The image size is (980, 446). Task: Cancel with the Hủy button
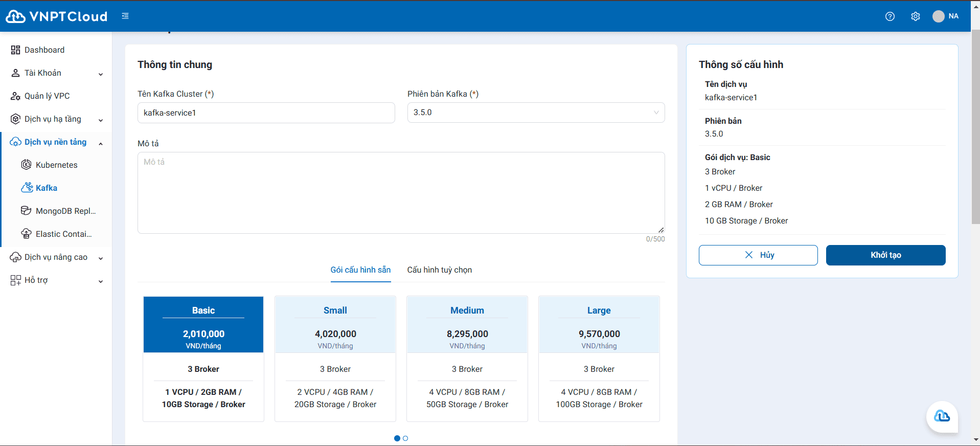click(x=758, y=255)
